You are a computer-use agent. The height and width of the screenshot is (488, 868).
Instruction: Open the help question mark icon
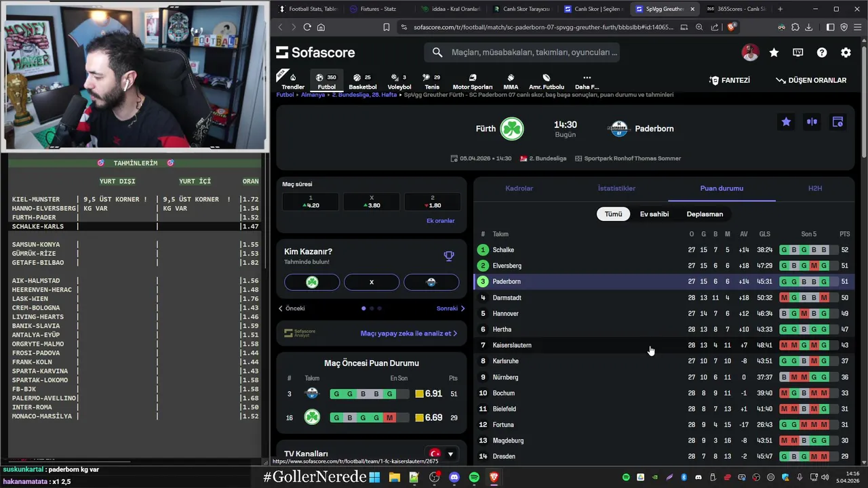pos(822,52)
